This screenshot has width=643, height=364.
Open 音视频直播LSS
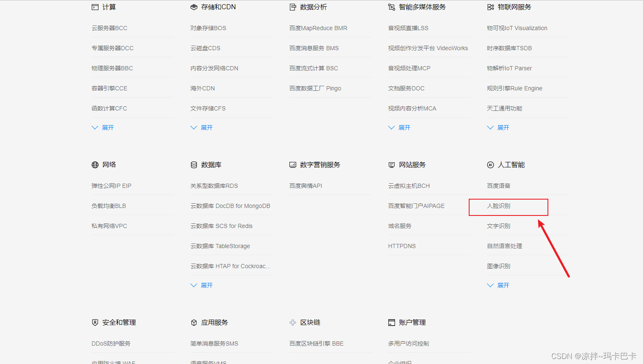point(408,28)
